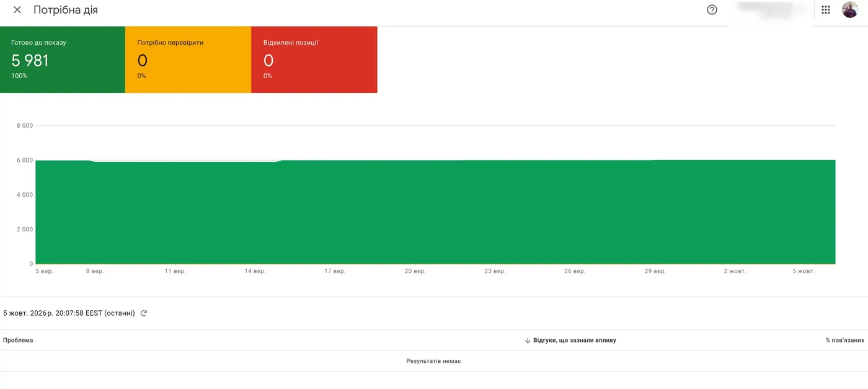Click the sort arrow beside "Відгуки, що зазнали впливу"
The height and width of the screenshot is (389, 868).
pyautogui.click(x=528, y=341)
